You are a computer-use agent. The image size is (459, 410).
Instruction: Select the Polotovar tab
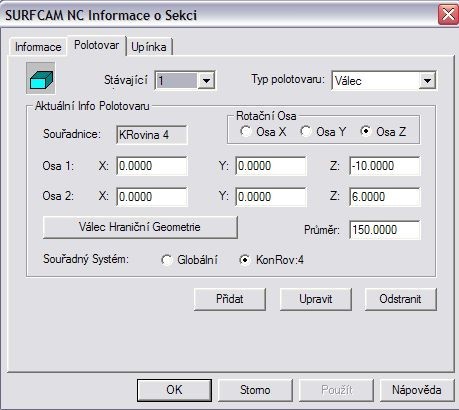point(97,45)
